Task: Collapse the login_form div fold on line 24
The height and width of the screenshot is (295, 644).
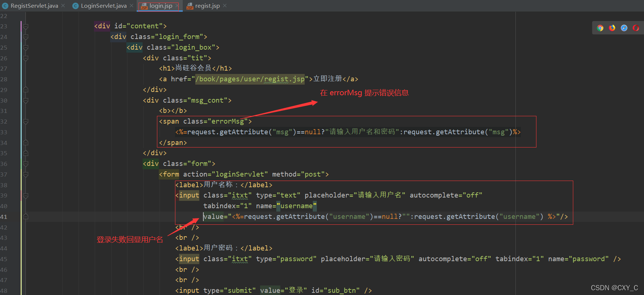Action: pyautogui.click(x=26, y=37)
